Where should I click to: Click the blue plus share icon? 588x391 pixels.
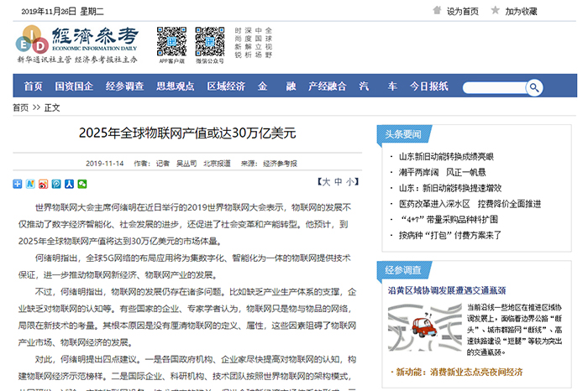(x=18, y=184)
